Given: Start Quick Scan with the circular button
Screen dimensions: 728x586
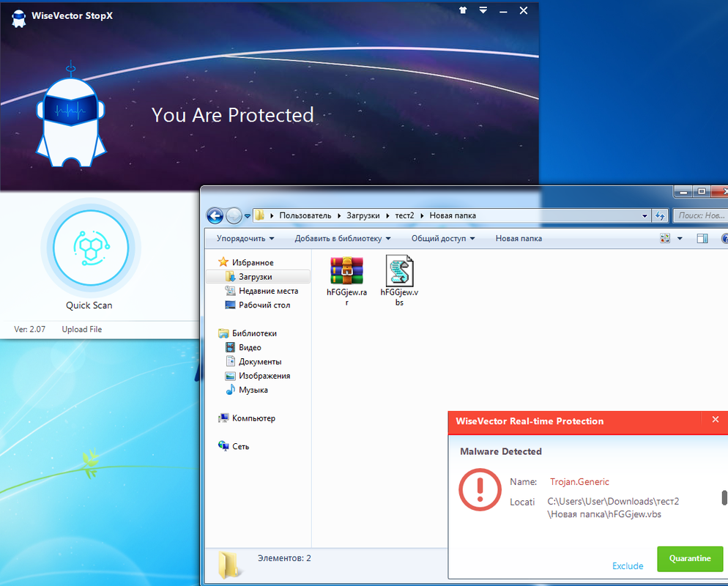Looking at the screenshot, I should (91, 248).
